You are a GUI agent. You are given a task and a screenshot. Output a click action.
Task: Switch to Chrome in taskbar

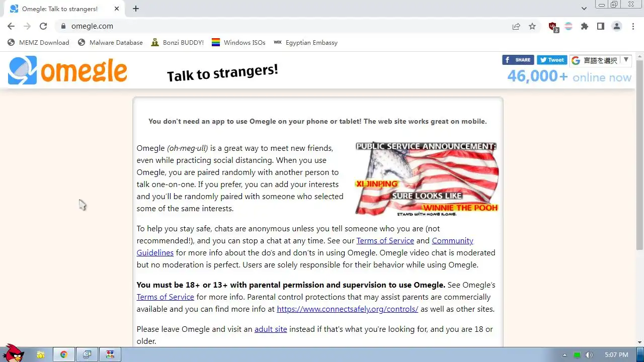click(x=64, y=355)
